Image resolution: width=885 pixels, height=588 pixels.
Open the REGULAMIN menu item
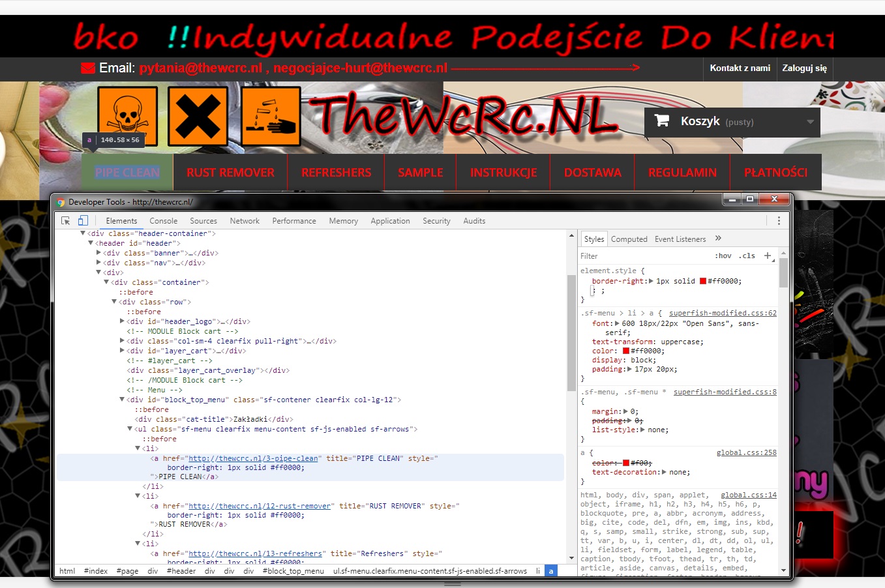click(682, 172)
